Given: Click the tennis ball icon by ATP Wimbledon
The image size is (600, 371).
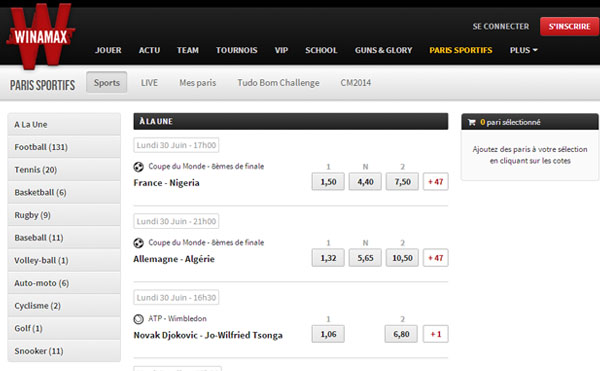Looking at the screenshot, I should point(138,319).
